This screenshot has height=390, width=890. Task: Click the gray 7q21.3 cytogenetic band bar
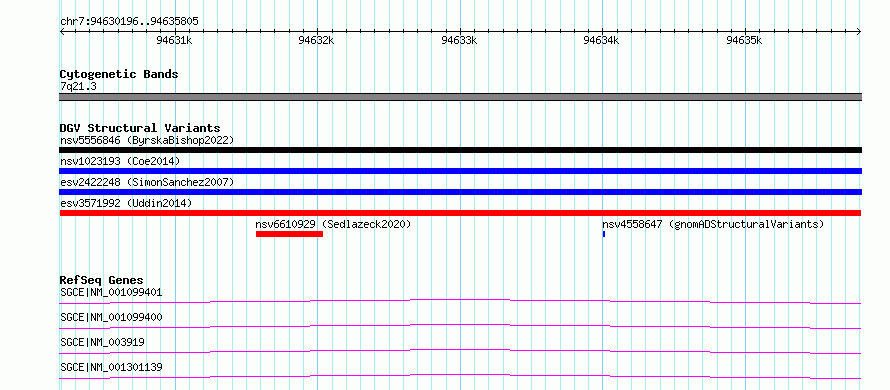pyautogui.click(x=460, y=97)
